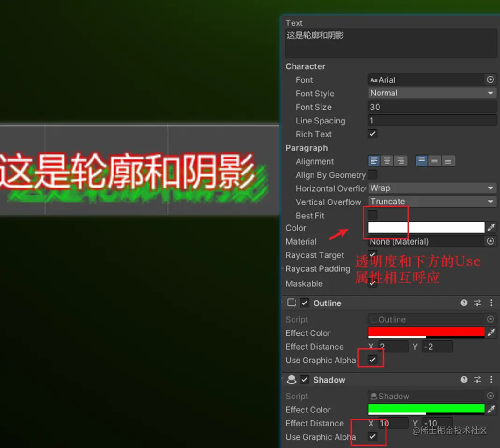Uncheck Use Graphic Alpha on the Outline component
Screen dimensions: 500x448
(x=371, y=360)
